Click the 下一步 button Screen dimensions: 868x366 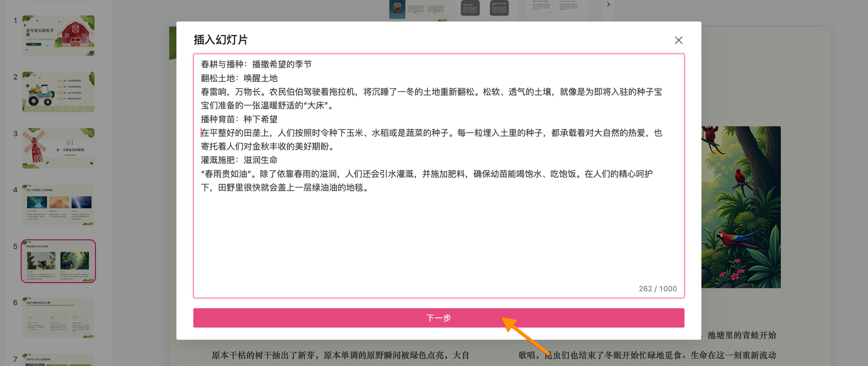click(438, 318)
